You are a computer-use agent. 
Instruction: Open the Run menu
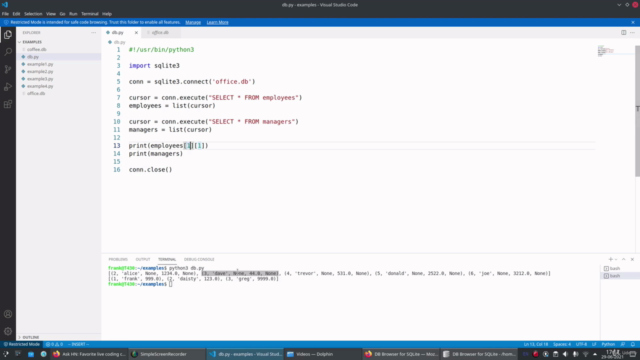click(x=73, y=14)
